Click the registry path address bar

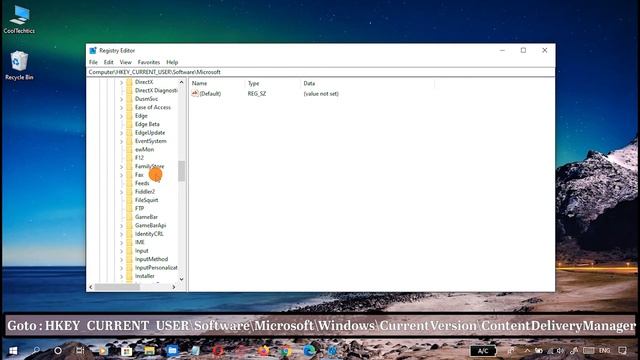pyautogui.click(x=321, y=72)
